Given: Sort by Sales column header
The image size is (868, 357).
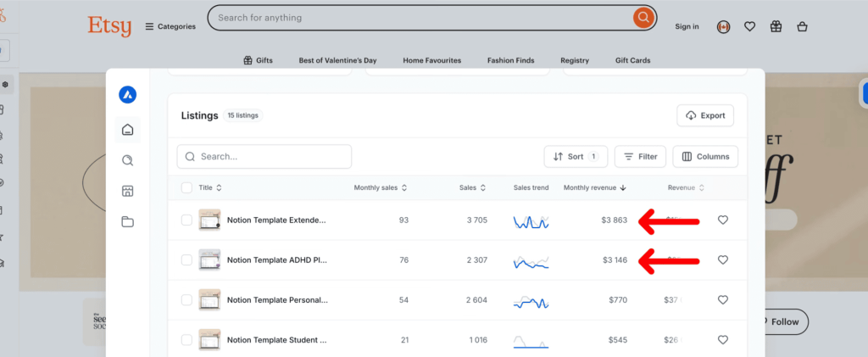Looking at the screenshot, I should [x=472, y=187].
